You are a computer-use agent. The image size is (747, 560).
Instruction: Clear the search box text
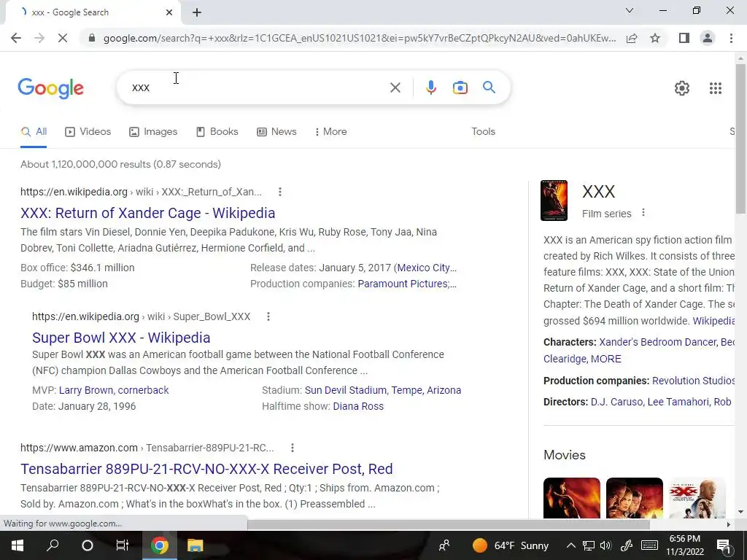pyautogui.click(x=395, y=87)
